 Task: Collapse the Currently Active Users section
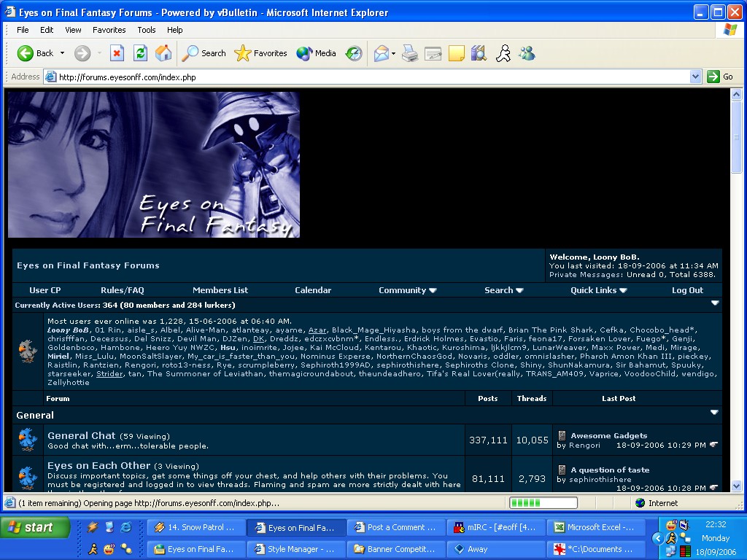[715, 303]
